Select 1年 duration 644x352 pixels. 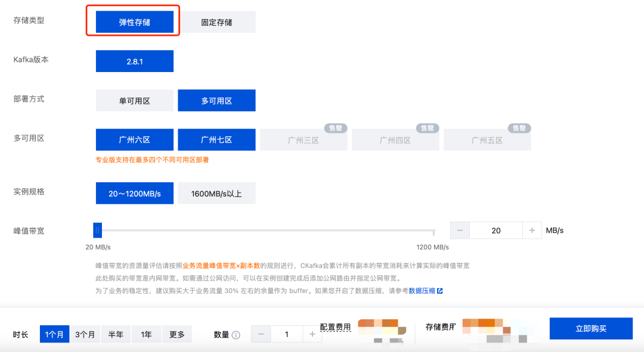pos(146,334)
